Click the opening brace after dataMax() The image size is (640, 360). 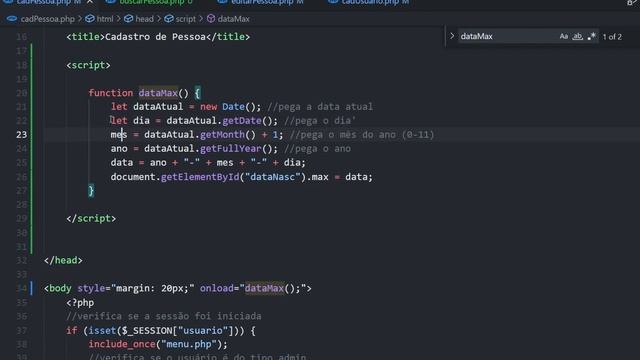[197, 93]
